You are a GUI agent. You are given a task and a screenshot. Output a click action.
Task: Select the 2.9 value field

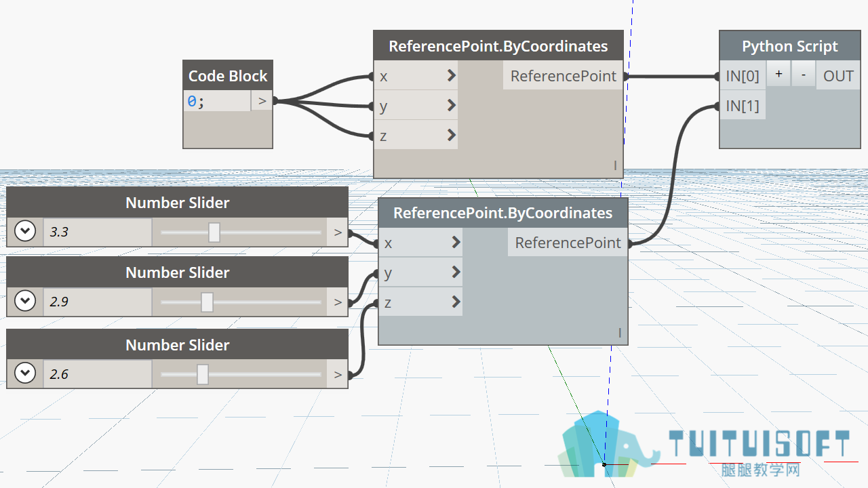98,302
